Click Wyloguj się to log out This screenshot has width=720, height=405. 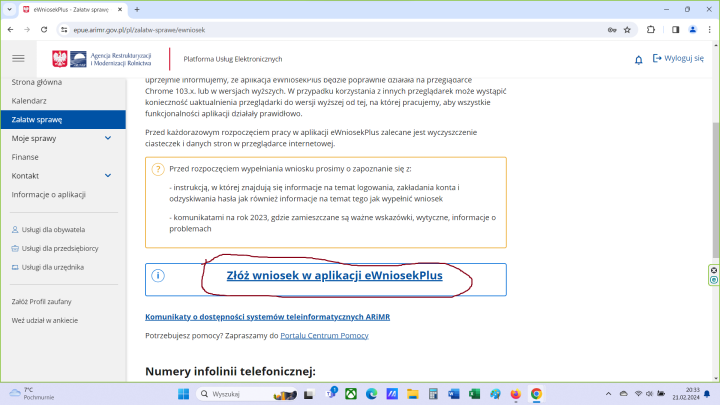tap(678, 59)
